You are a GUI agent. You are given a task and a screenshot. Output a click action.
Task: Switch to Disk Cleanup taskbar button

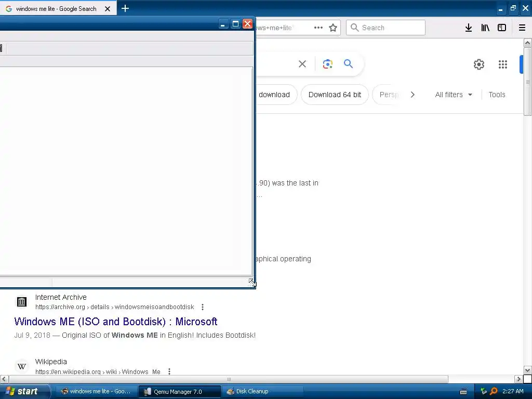pos(262,391)
